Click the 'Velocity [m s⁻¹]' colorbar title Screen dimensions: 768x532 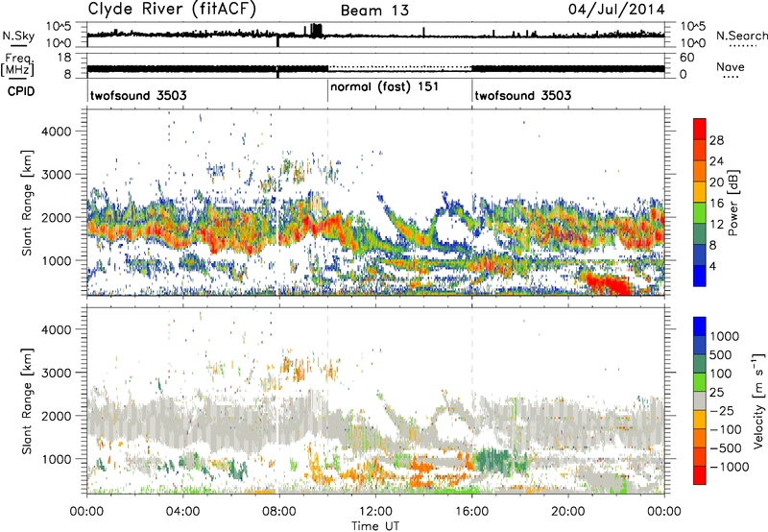coord(758,400)
